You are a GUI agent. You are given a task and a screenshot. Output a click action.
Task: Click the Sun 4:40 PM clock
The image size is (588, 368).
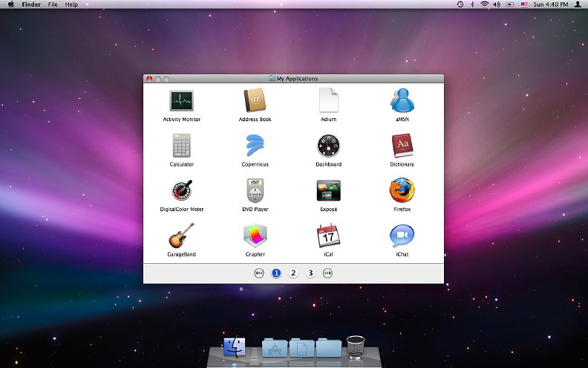coord(550,4)
